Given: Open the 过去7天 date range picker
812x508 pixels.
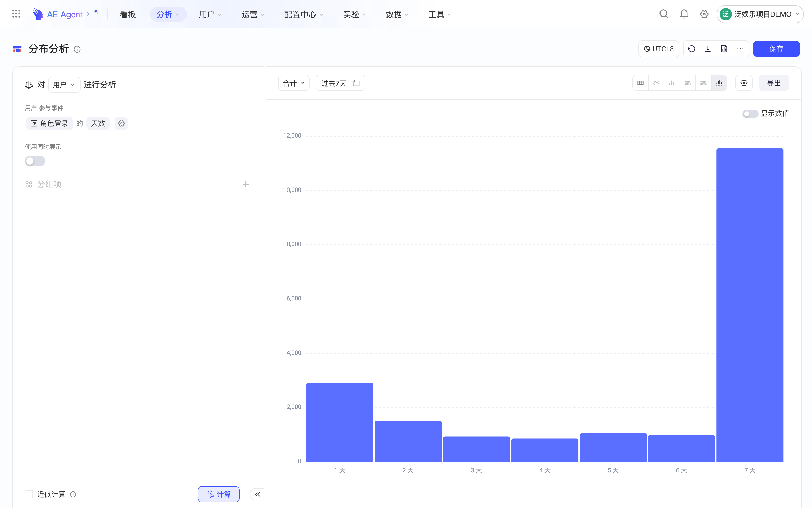Looking at the screenshot, I should [x=340, y=83].
